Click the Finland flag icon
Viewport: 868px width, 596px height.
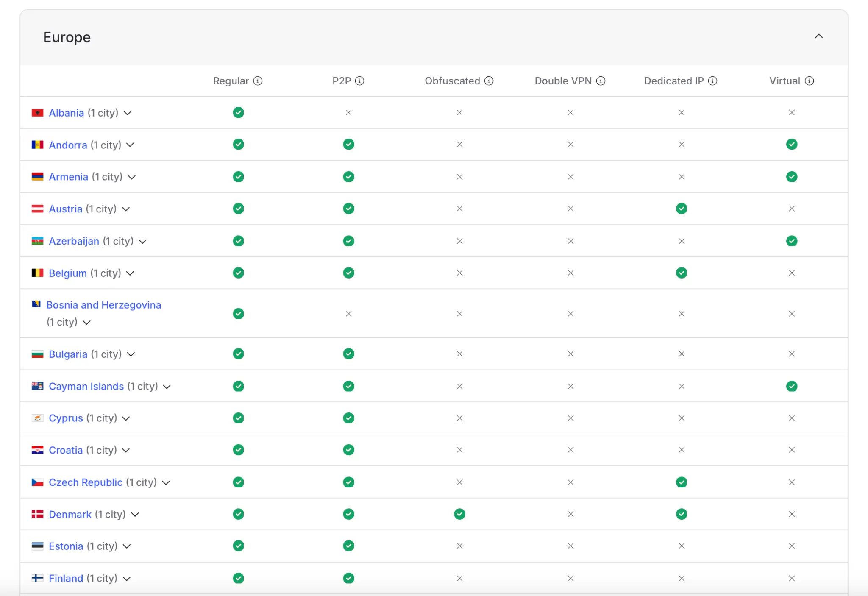[x=38, y=578]
